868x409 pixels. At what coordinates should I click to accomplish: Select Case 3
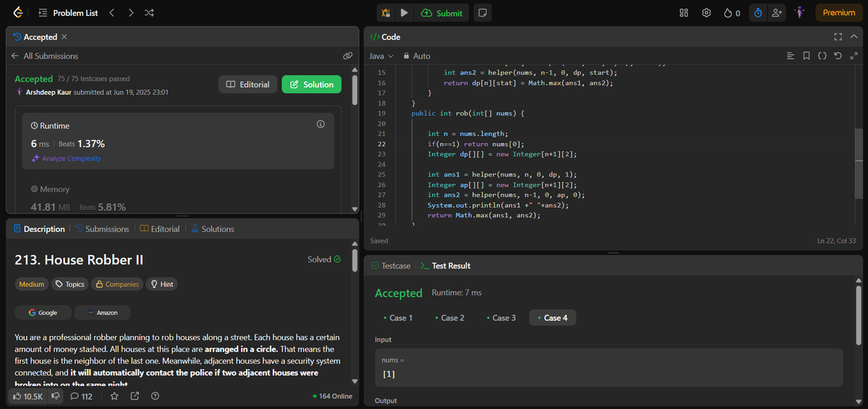tap(501, 318)
